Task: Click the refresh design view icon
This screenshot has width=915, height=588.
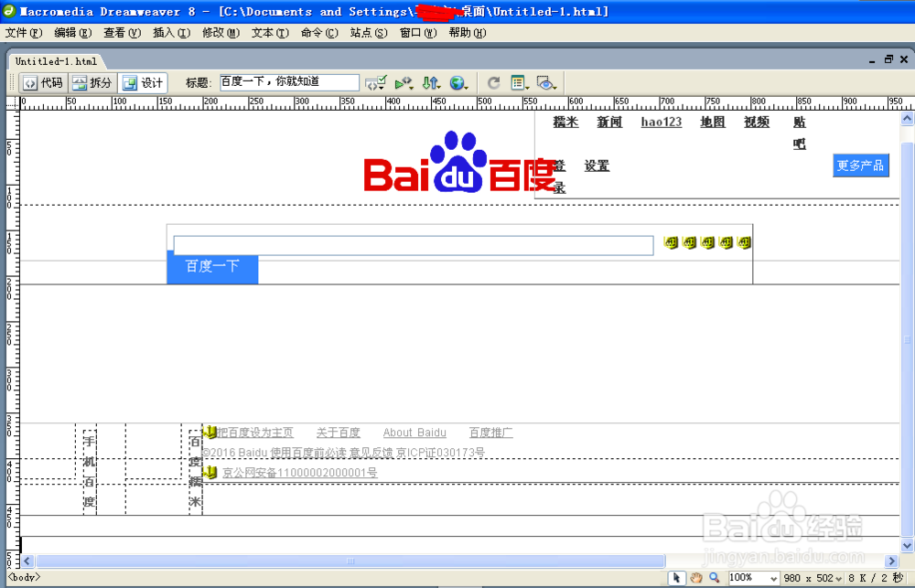Action: coord(494,83)
